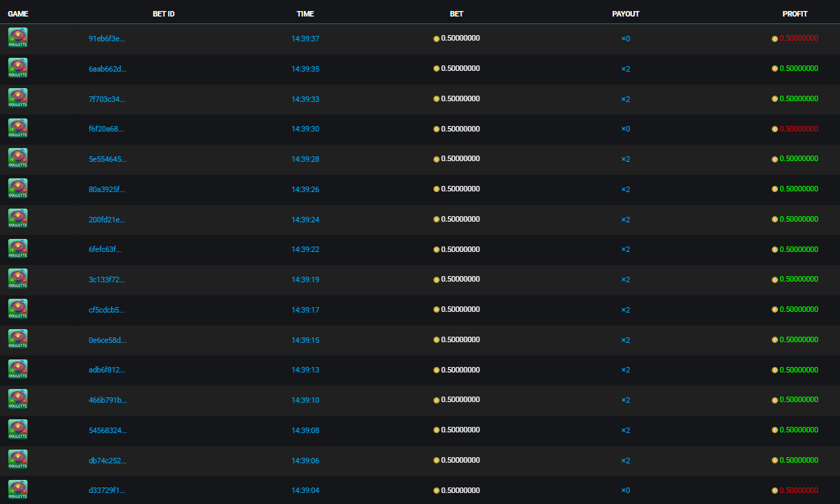Select the Roulette icon next to db74c252
Viewport: 840px width, 504px height.
(x=18, y=460)
